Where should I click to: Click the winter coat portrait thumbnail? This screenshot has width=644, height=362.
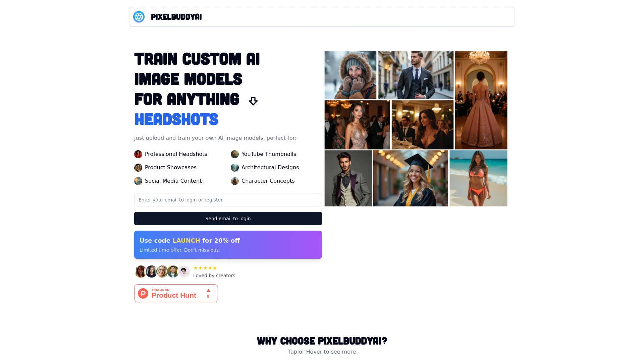tap(350, 75)
